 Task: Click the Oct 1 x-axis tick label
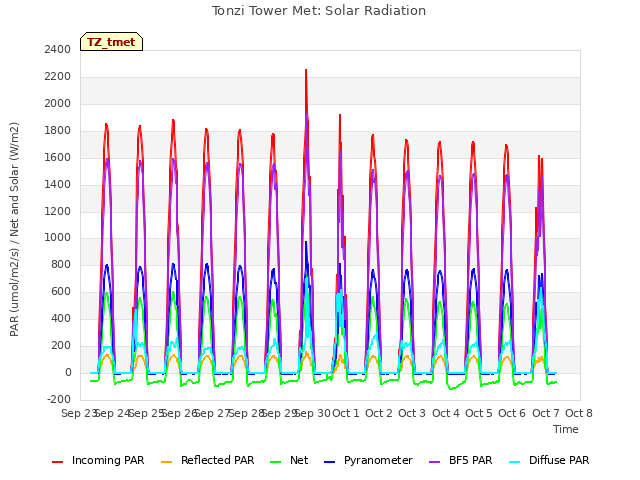(x=346, y=413)
